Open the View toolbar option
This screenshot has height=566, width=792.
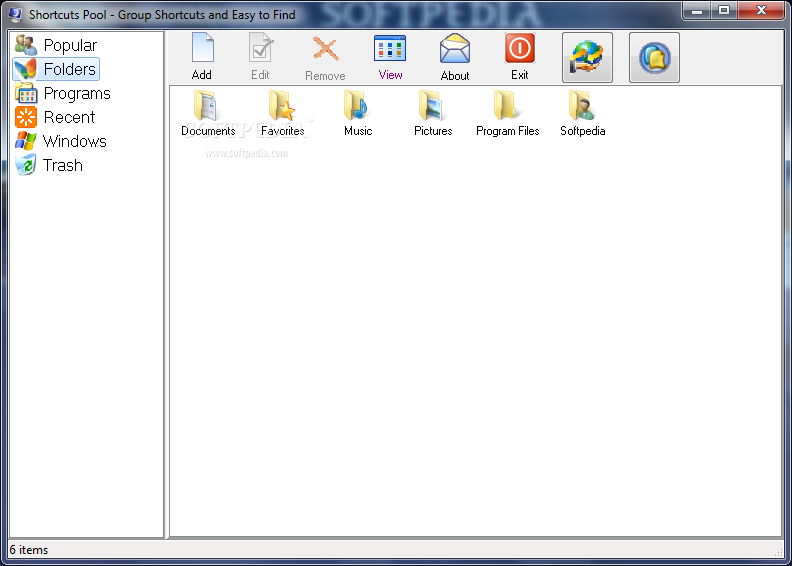click(390, 57)
